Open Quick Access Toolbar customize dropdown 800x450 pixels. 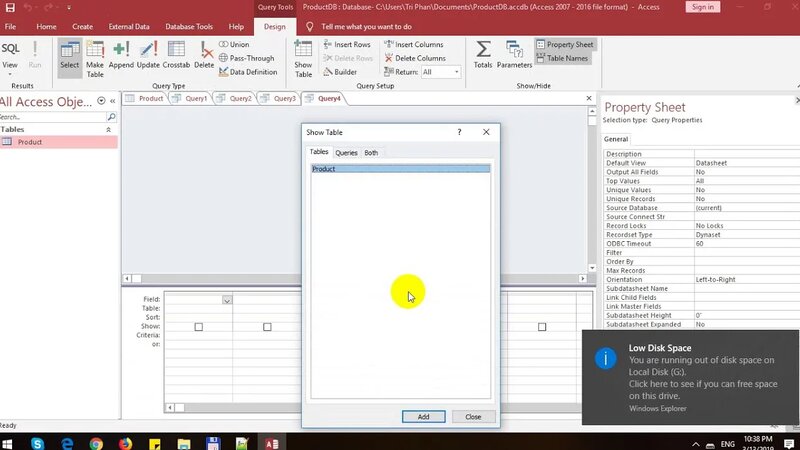point(69,8)
